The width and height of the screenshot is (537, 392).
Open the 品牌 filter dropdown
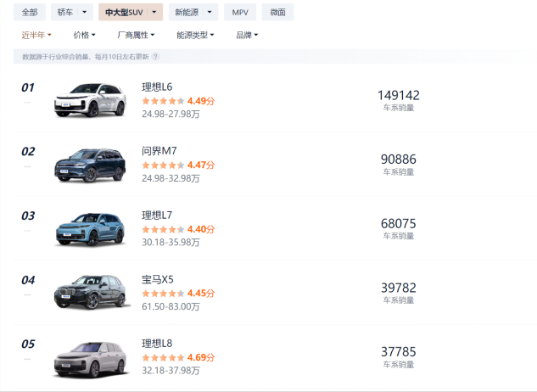pos(247,35)
